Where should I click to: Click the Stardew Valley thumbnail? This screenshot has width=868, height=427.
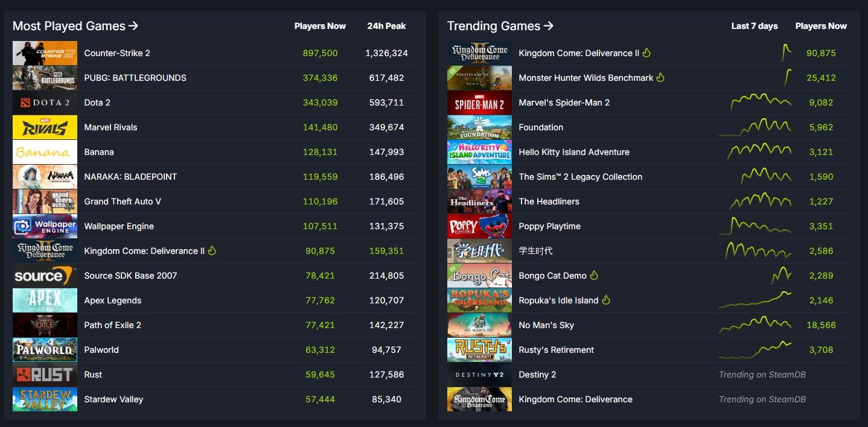[45, 399]
